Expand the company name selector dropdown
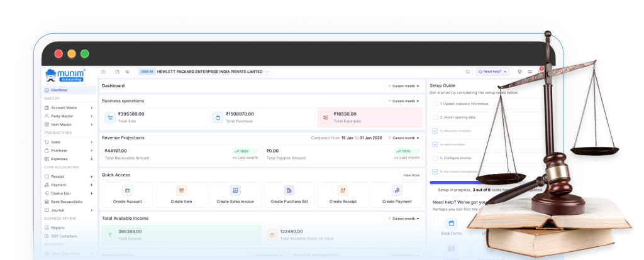 [267, 72]
